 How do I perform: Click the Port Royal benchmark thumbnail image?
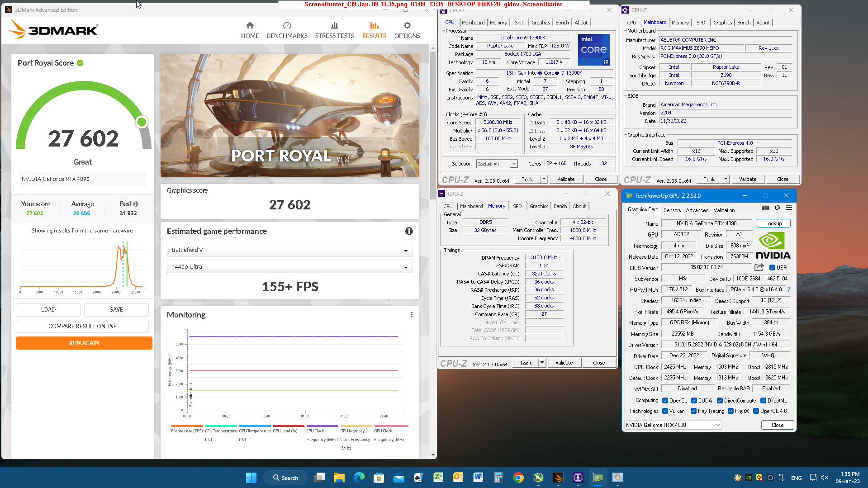coord(289,115)
